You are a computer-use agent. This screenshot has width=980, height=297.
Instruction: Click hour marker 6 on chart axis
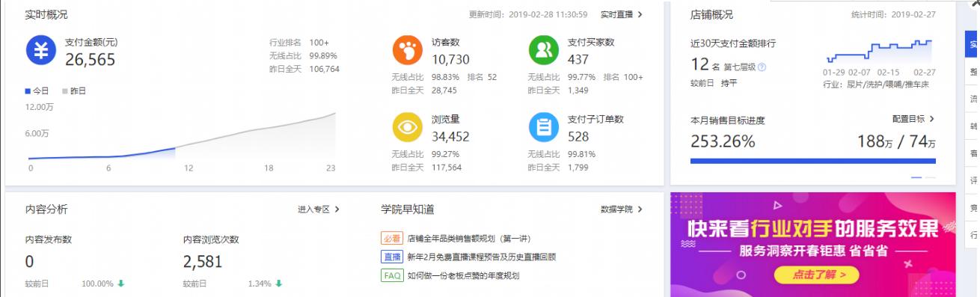click(x=109, y=168)
